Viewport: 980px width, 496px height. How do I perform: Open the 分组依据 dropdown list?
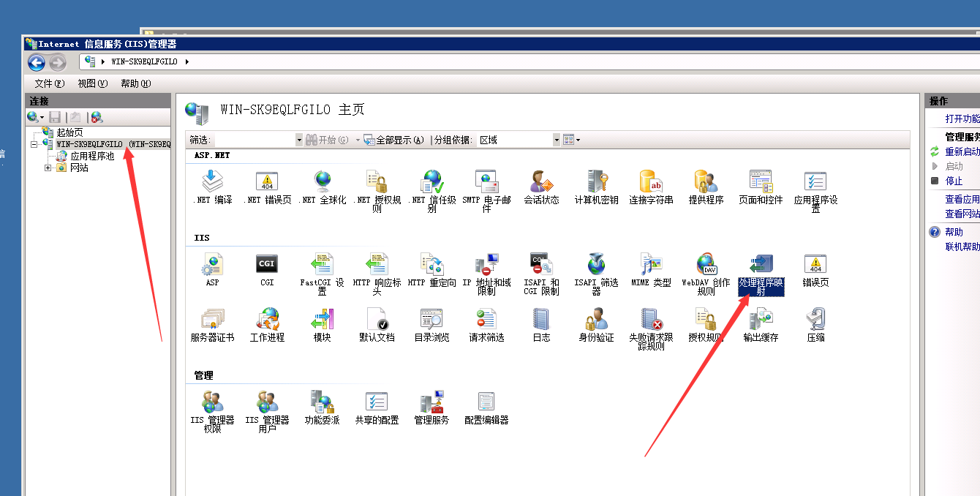[557, 140]
